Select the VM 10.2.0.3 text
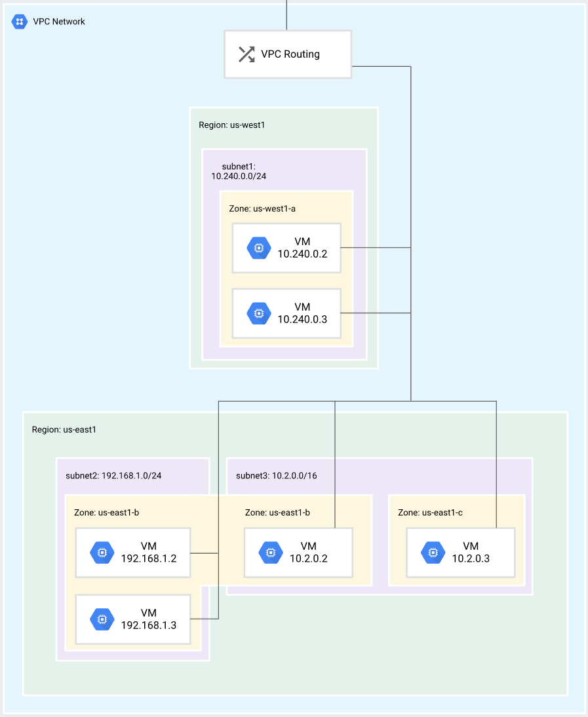 click(471, 552)
